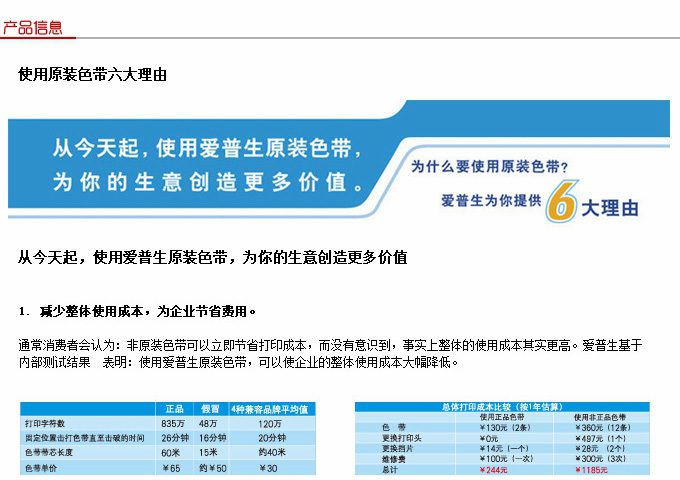The image size is (680, 480).
Task: Click the cell 16分钟
Action: [x=212, y=438]
